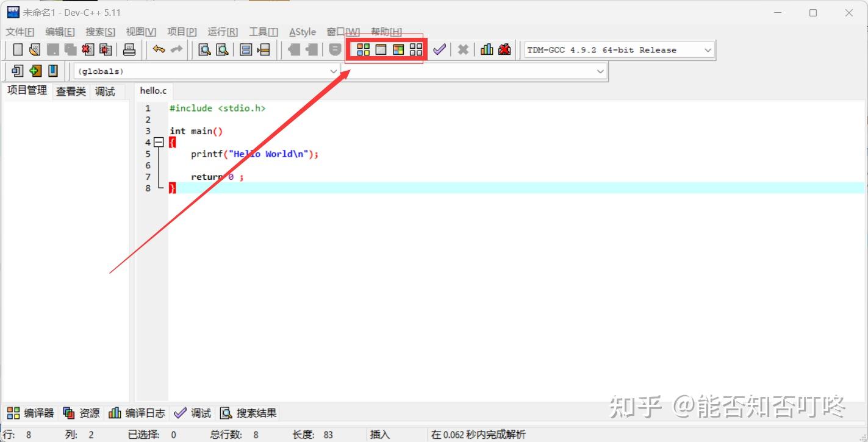This screenshot has width=868, height=442.
Task: Run the program with the Run icon
Action: 381,50
